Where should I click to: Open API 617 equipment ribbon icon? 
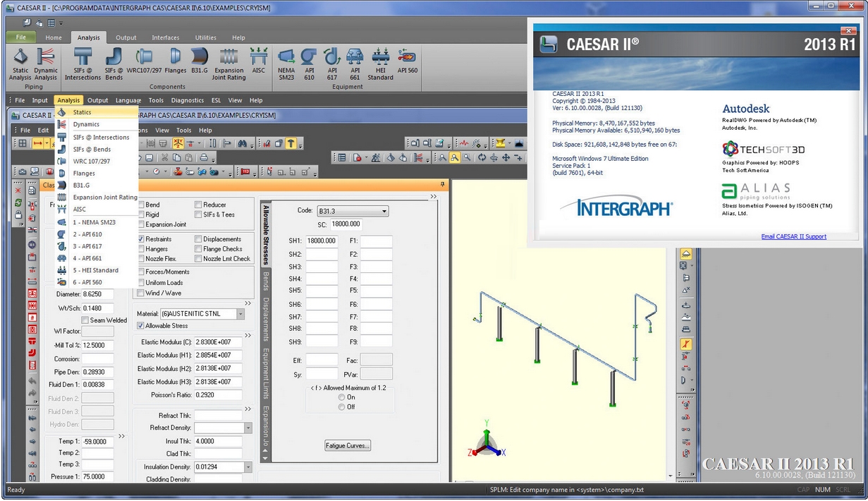tap(332, 64)
